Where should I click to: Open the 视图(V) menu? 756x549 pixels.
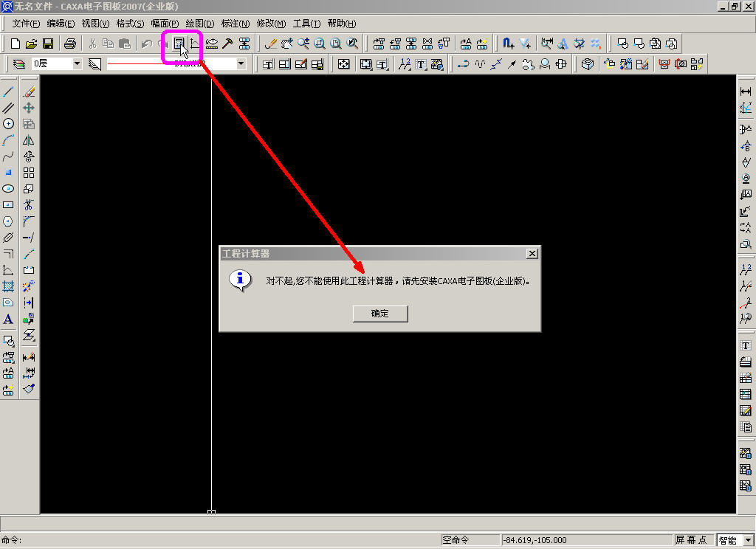95,23
